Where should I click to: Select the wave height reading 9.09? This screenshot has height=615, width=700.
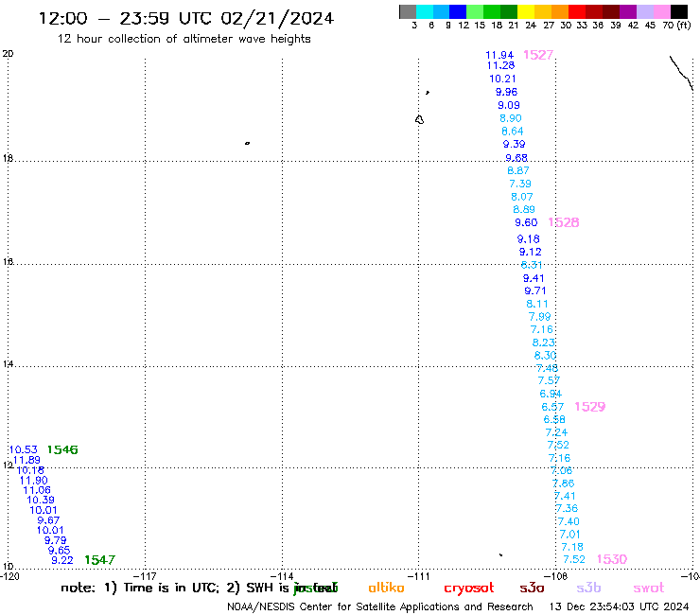(x=509, y=105)
